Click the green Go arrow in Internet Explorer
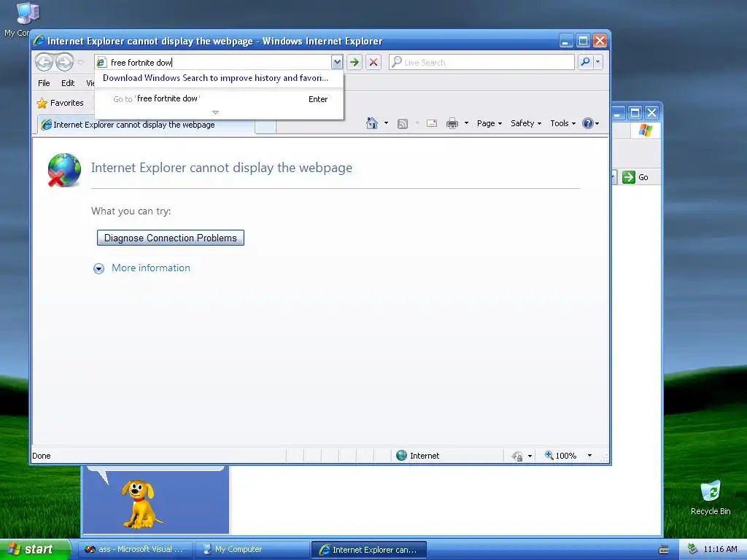 coord(354,62)
